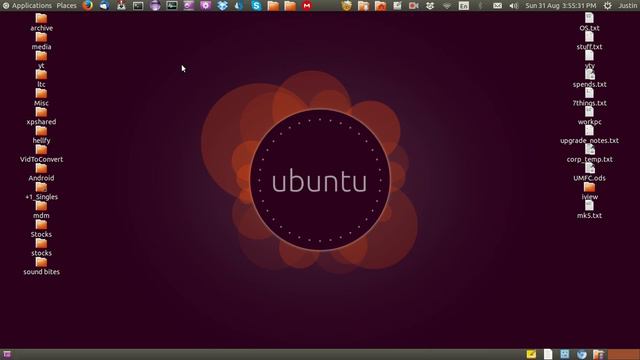
Task: Select the 7things.txt file
Action: (589, 98)
